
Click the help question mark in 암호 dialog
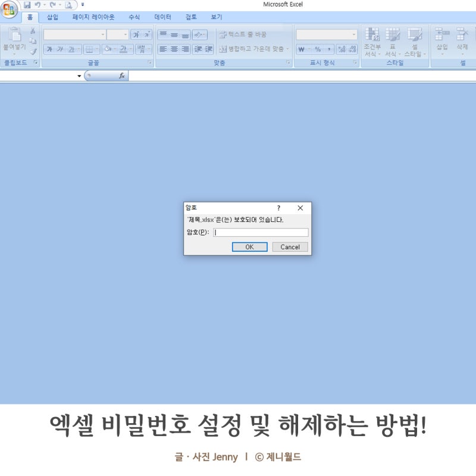pos(278,208)
